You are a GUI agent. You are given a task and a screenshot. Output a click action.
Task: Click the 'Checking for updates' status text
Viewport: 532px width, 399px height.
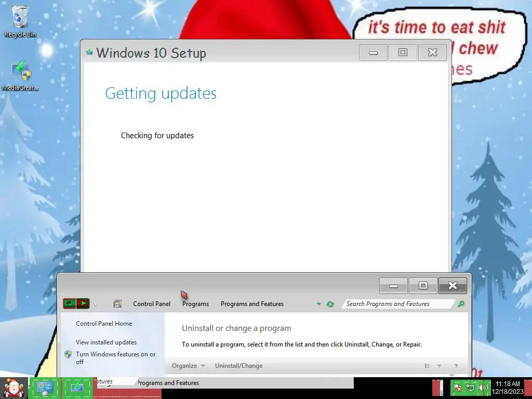point(157,136)
